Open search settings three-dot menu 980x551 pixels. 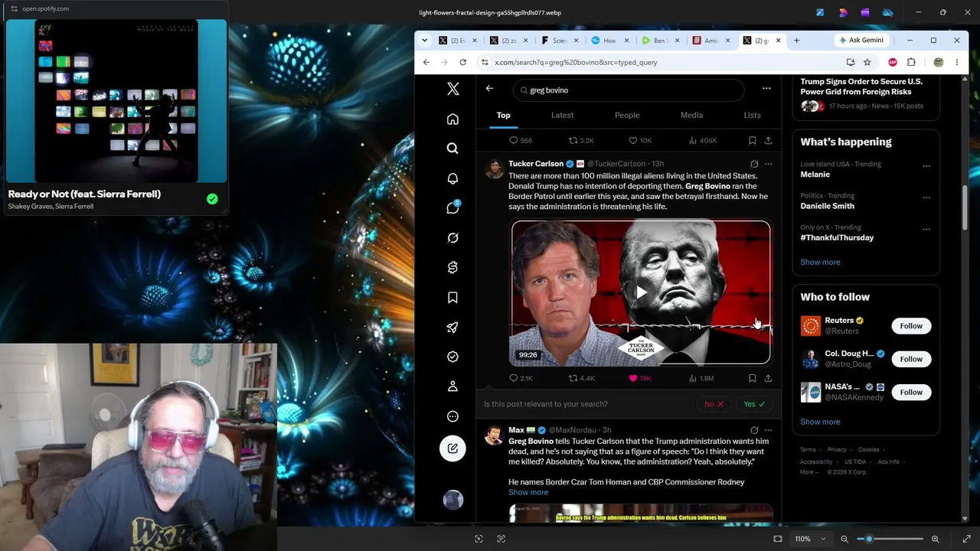[x=766, y=89]
